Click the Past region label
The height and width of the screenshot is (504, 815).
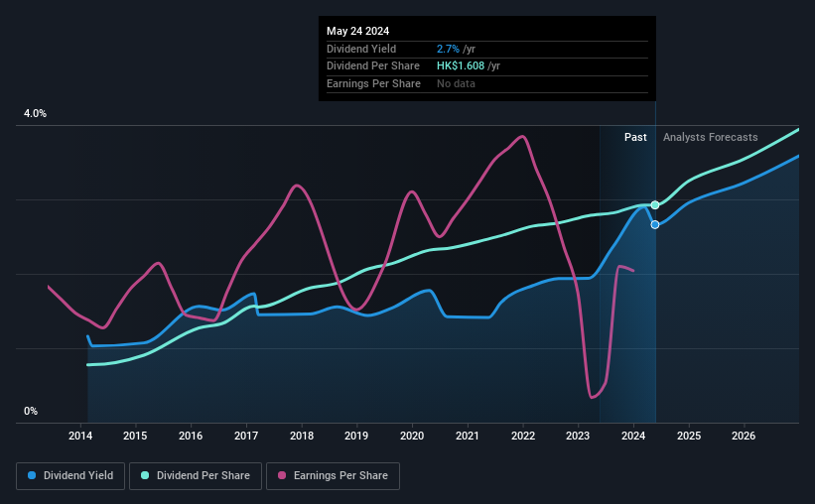pos(635,137)
